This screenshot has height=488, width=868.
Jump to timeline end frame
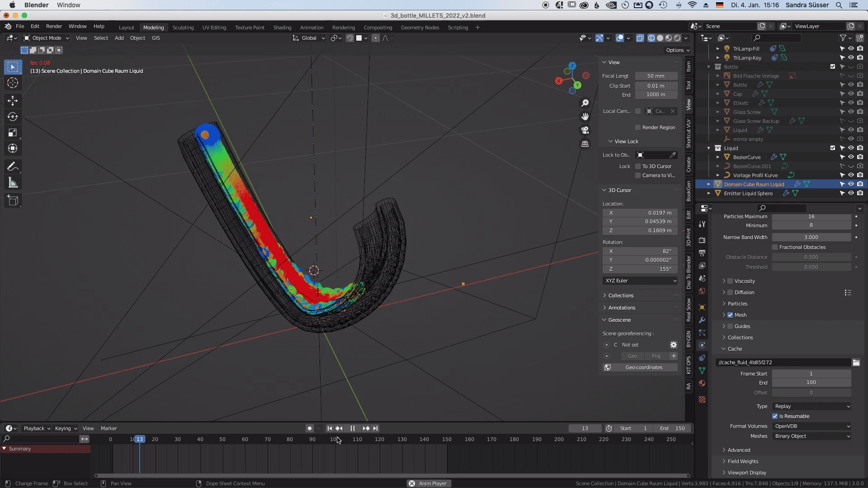point(376,428)
